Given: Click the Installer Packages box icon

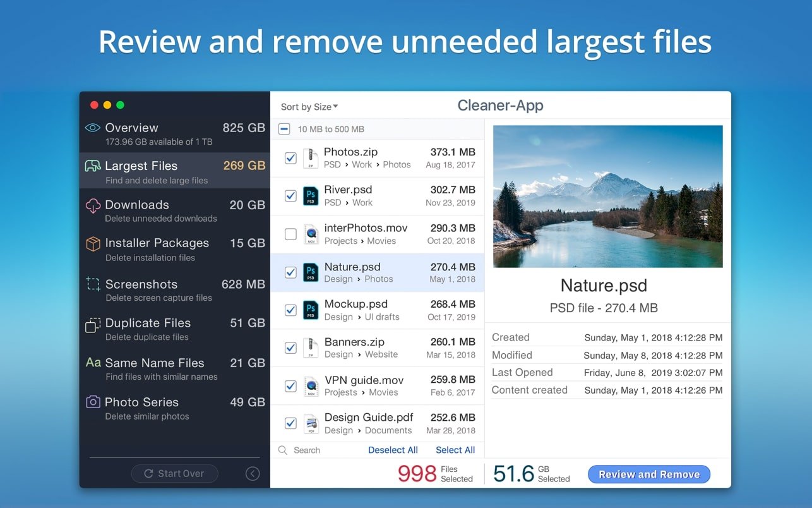Looking at the screenshot, I should [93, 244].
